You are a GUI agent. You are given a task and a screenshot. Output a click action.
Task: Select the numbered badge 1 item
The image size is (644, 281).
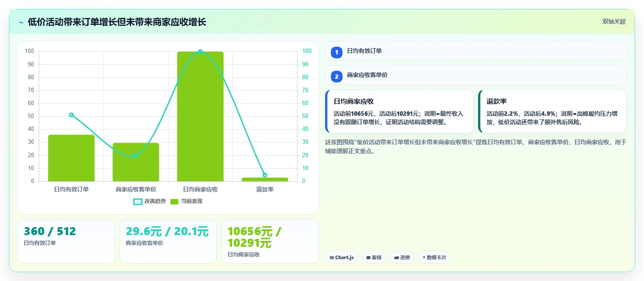pyautogui.click(x=337, y=53)
